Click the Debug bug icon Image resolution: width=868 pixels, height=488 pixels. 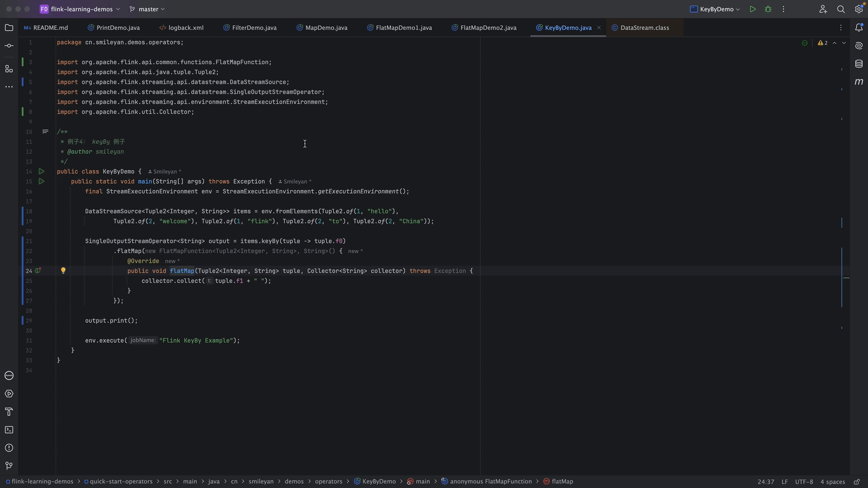[x=768, y=9]
